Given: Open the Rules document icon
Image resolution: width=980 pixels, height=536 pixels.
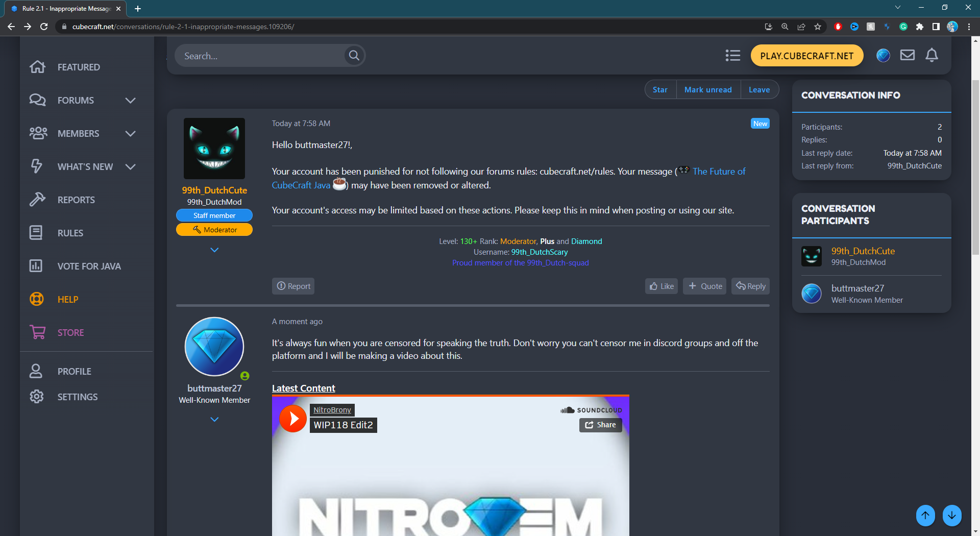Looking at the screenshot, I should click(x=36, y=233).
